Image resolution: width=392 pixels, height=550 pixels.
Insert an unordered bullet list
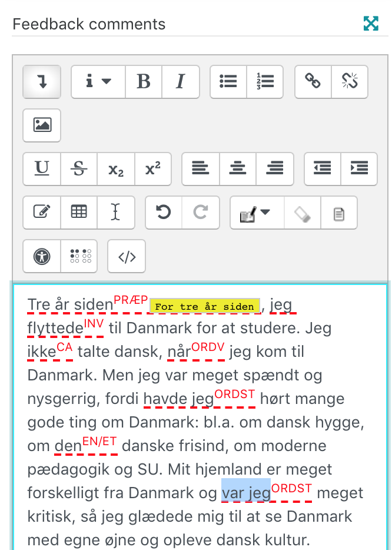point(228,82)
